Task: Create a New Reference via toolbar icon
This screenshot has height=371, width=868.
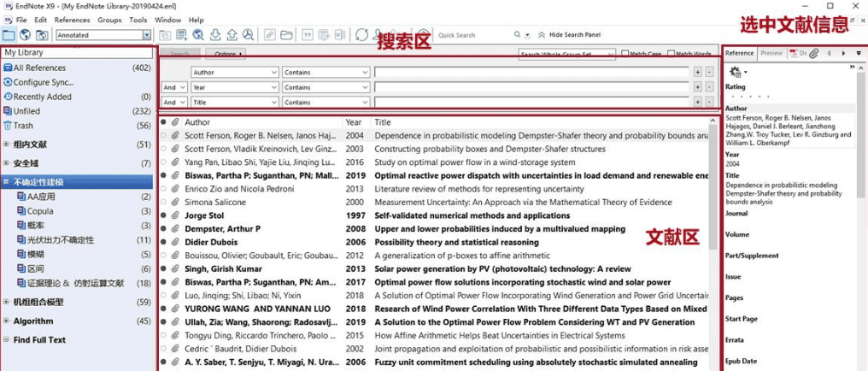Action: pyautogui.click(x=182, y=35)
